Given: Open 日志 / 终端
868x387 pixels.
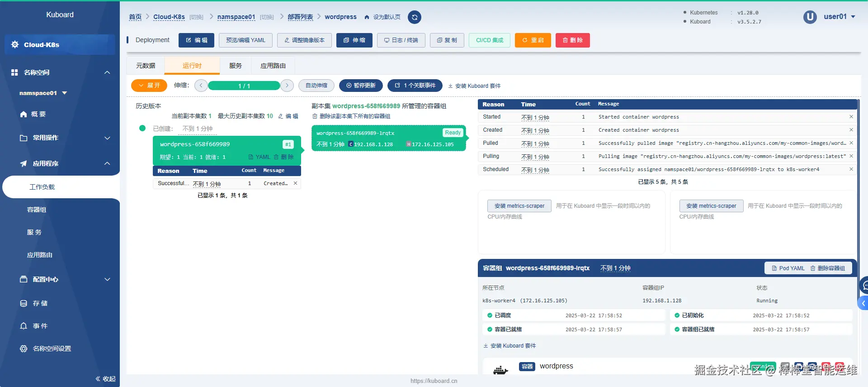Looking at the screenshot, I should tap(401, 40).
